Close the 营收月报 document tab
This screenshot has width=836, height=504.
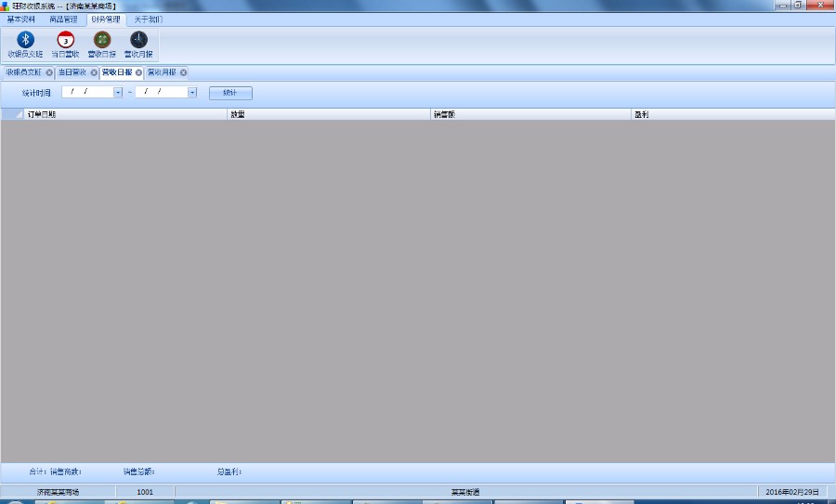pyautogui.click(x=183, y=72)
